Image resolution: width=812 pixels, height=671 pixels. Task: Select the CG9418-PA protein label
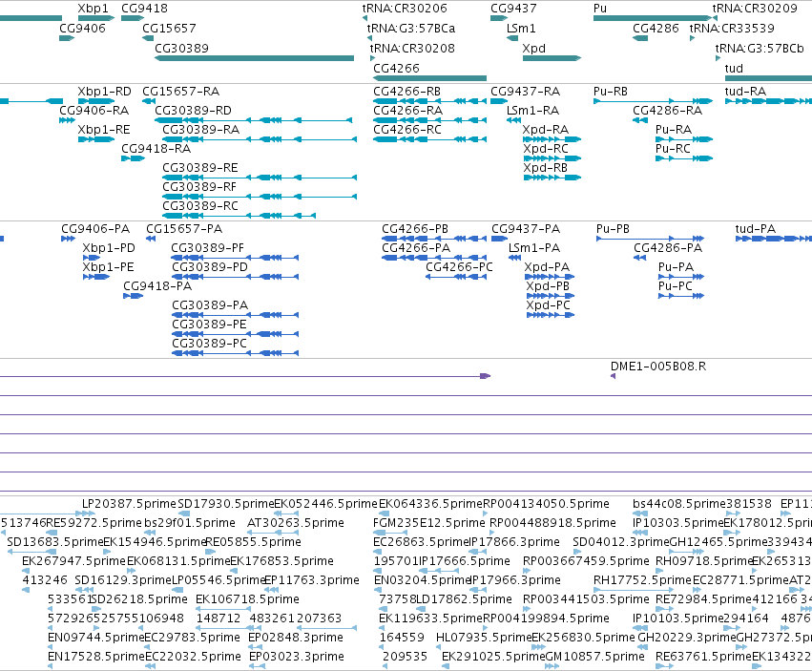pyautogui.click(x=157, y=286)
